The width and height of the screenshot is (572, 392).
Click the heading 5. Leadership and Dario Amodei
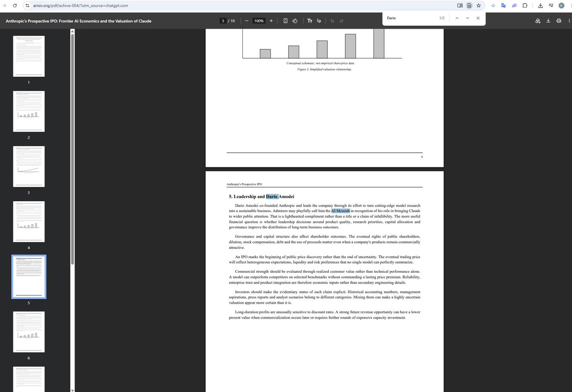coord(261,196)
